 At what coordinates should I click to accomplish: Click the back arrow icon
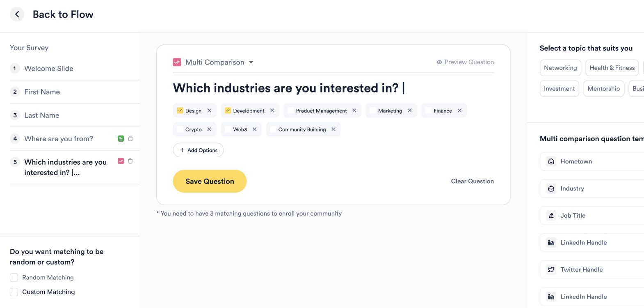(17, 14)
